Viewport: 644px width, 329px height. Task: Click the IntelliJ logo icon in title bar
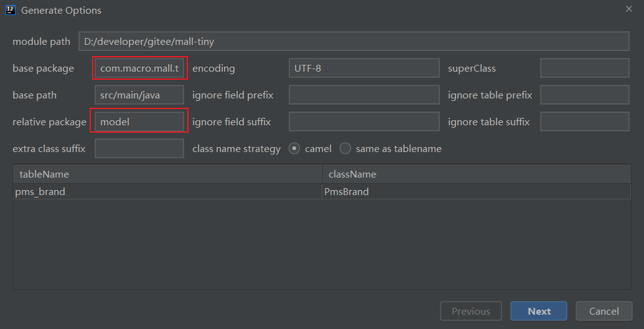click(11, 10)
